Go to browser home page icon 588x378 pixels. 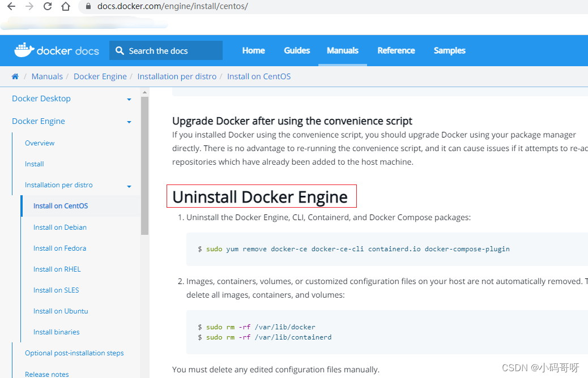coord(66,7)
